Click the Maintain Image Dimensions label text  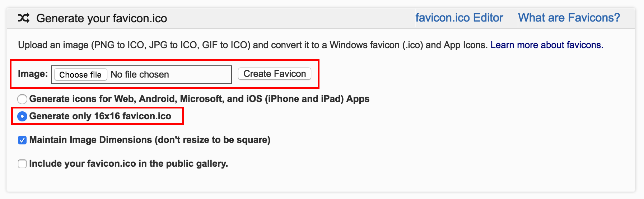coord(91,140)
